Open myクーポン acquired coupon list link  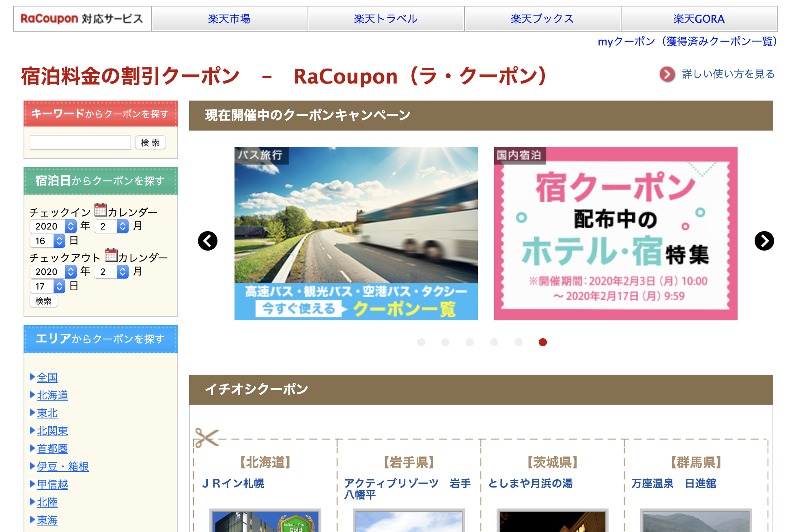[x=687, y=41]
